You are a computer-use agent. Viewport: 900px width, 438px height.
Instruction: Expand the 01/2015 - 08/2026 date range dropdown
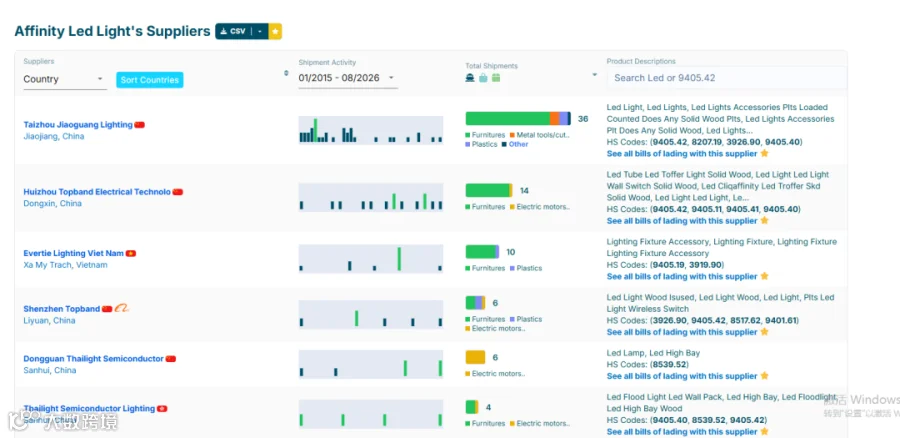click(x=348, y=78)
